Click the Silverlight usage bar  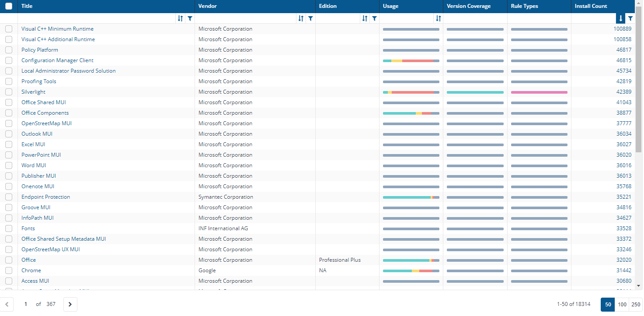[x=411, y=92]
